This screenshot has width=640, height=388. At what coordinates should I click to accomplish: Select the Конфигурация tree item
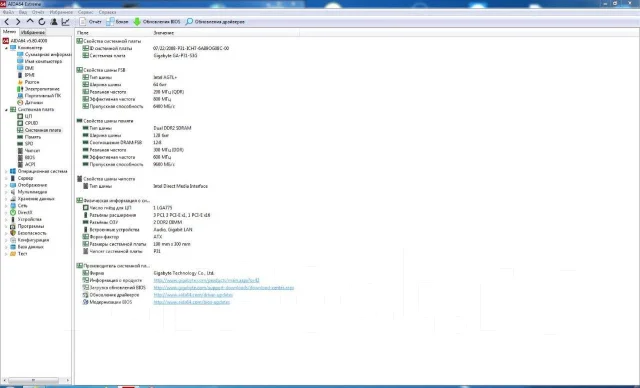coord(33,240)
